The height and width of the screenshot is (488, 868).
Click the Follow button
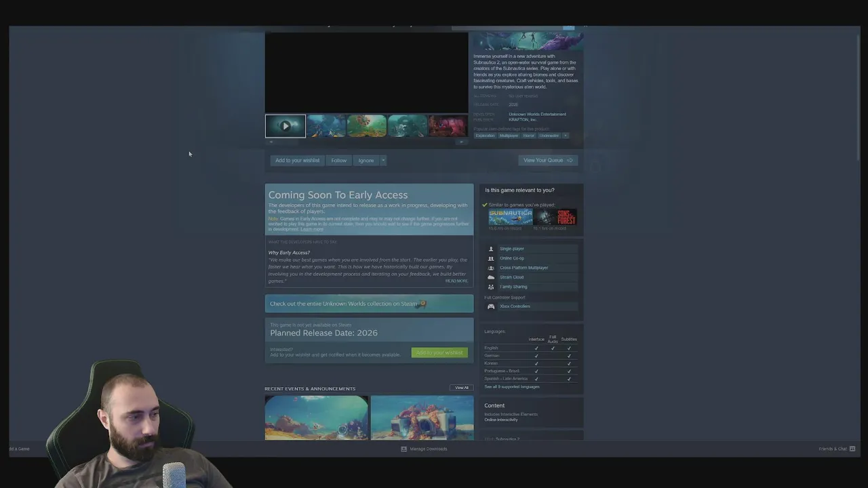coord(339,161)
